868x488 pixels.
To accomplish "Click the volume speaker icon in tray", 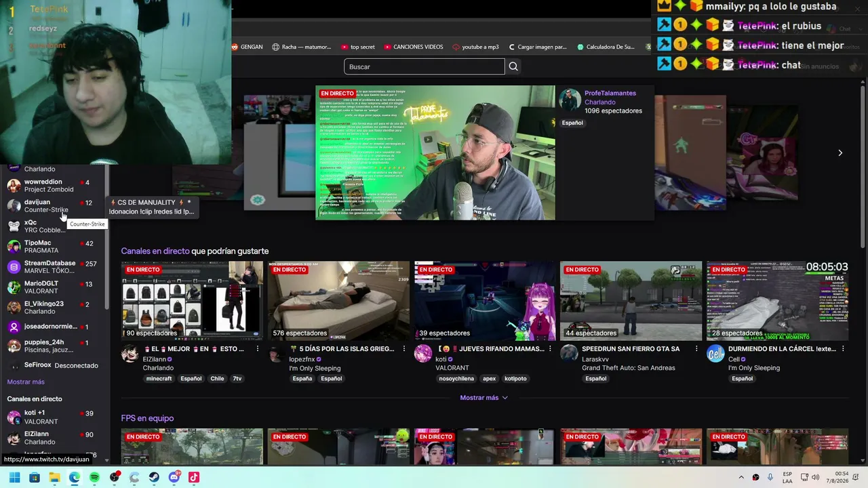I will pyautogui.click(x=815, y=477).
